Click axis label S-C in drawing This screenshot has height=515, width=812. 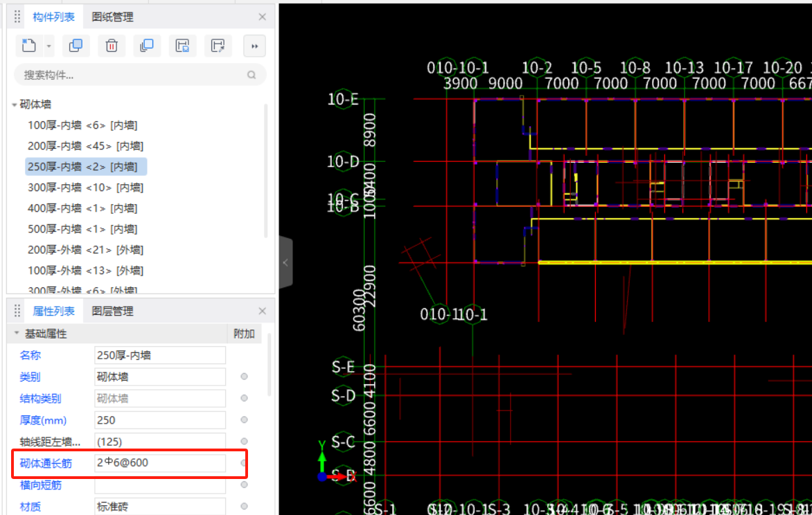[344, 442]
